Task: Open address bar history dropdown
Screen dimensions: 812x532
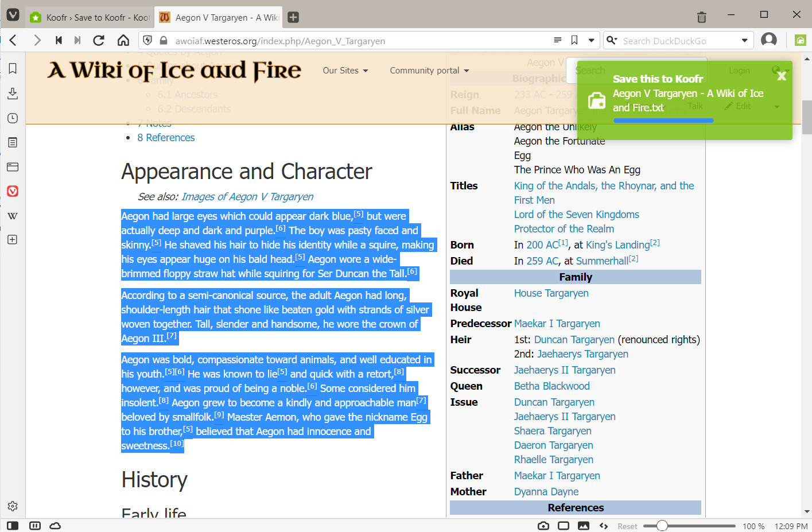Action: 591,40
